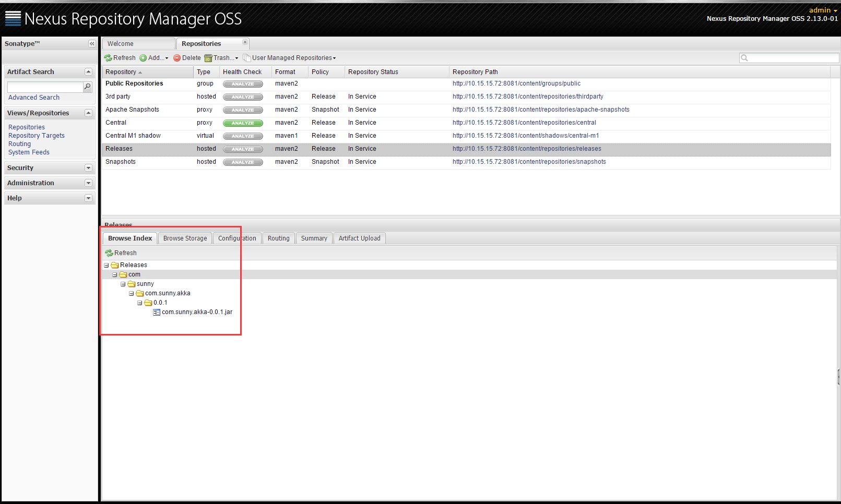Collapse the Artifact Search panel
This screenshot has width=841, height=504.
point(88,72)
